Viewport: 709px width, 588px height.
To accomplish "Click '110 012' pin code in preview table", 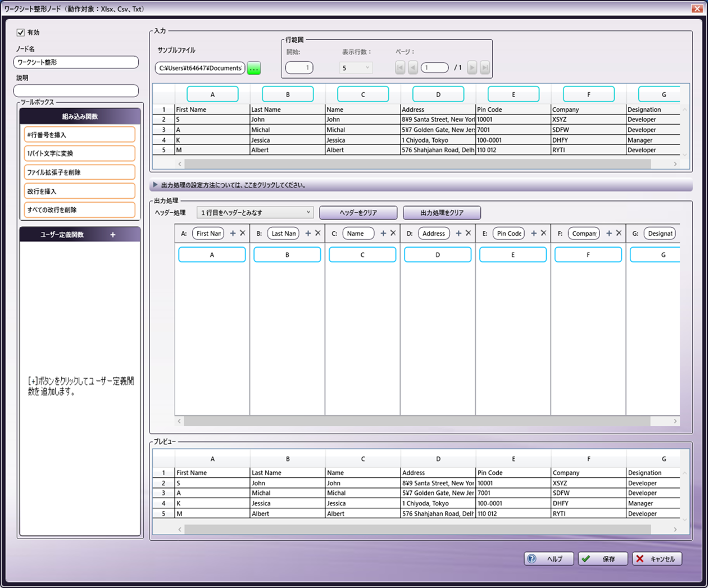I will [513, 514].
